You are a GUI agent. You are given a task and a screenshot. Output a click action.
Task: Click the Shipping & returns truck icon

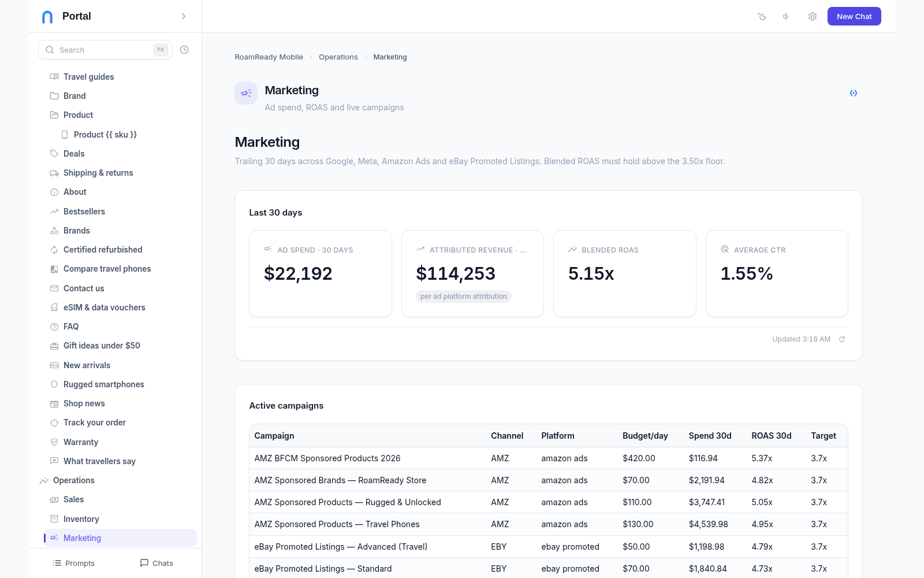[x=54, y=173]
